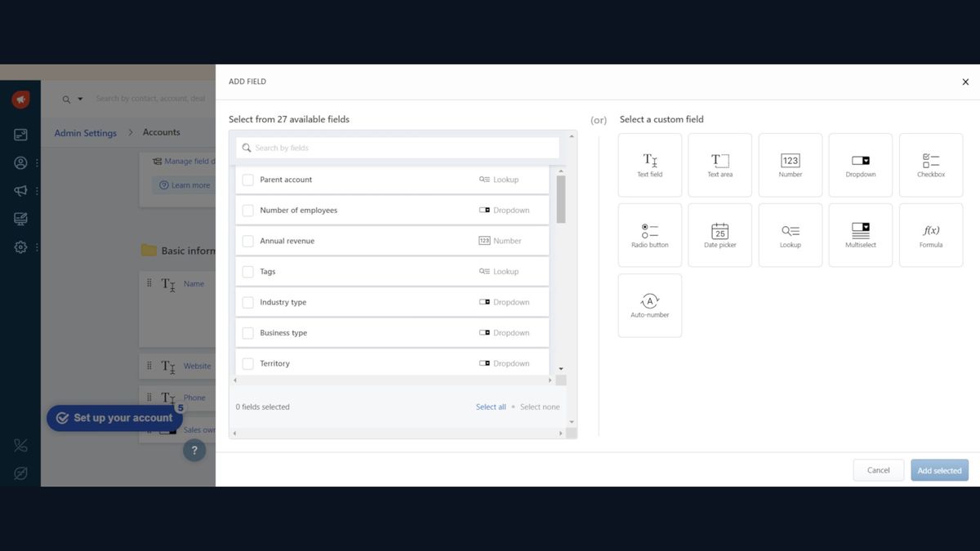Open the Settings gear in the left sidebar

[x=20, y=247]
